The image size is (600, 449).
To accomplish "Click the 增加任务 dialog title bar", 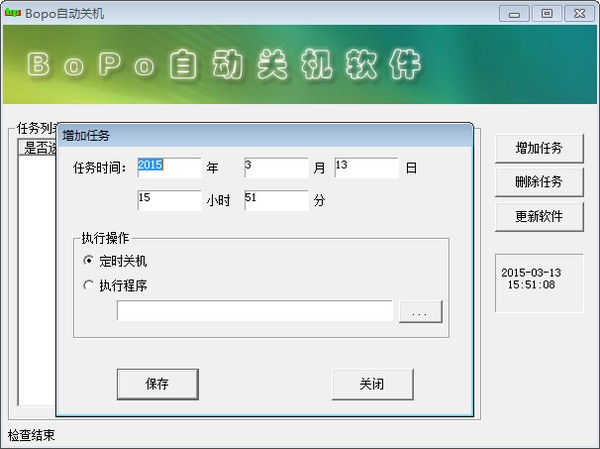I will click(265, 136).
